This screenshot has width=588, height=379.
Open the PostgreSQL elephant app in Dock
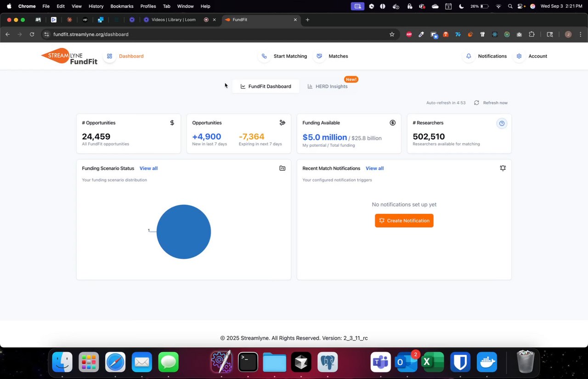(328, 362)
